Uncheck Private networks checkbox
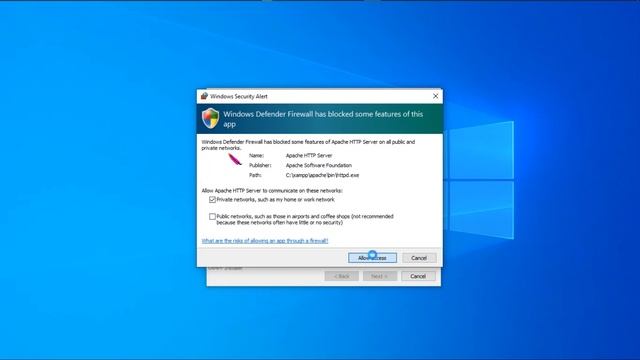This screenshot has width=640, height=360. (x=212, y=200)
